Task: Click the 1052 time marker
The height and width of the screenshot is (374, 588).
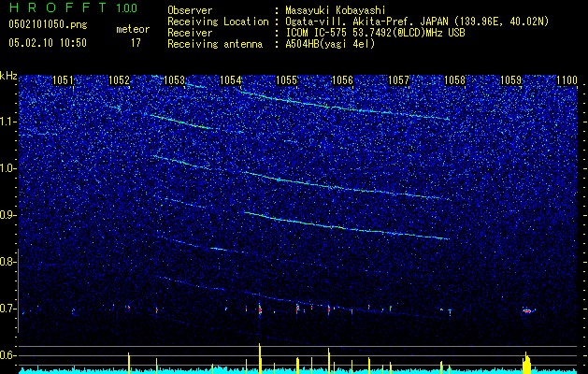Action: click(x=119, y=79)
